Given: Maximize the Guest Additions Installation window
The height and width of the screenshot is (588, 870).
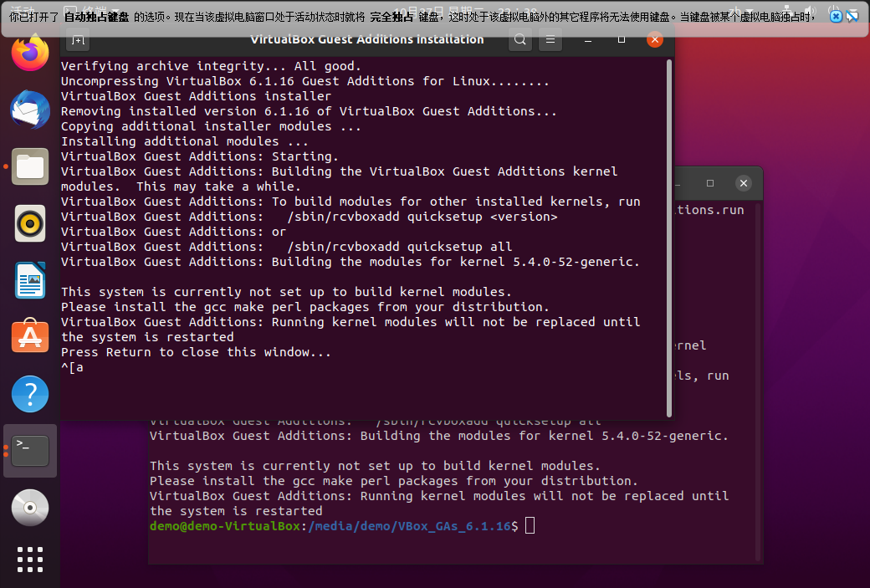Looking at the screenshot, I should click(622, 39).
